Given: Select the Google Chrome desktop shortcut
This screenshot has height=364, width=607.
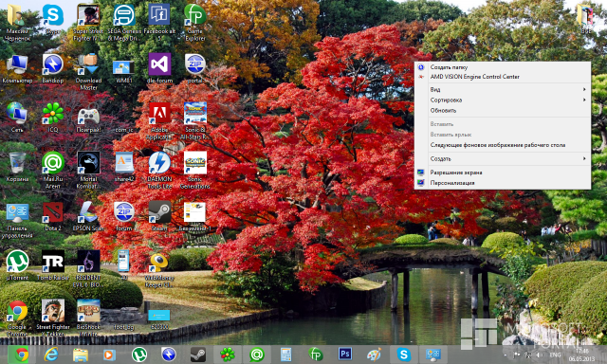Looking at the screenshot, I should point(17,318).
